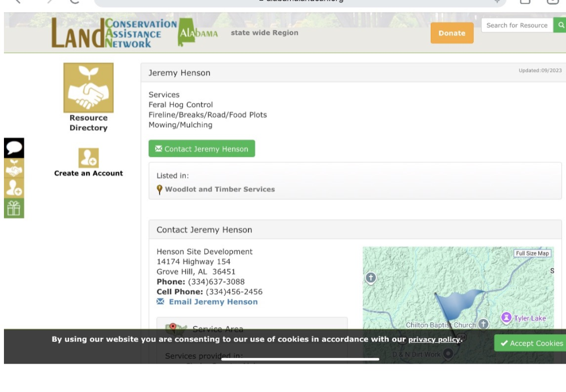Open the privacy policy link

(x=434, y=340)
